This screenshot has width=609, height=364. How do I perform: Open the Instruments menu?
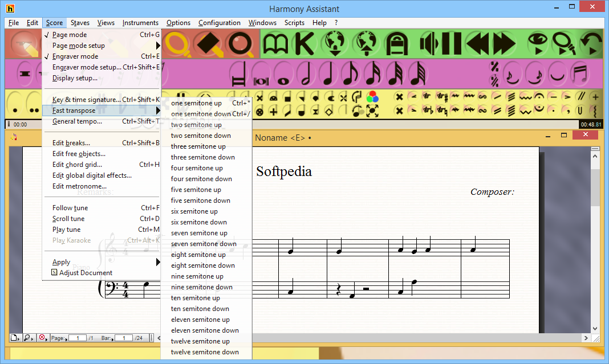tap(140, 23)
